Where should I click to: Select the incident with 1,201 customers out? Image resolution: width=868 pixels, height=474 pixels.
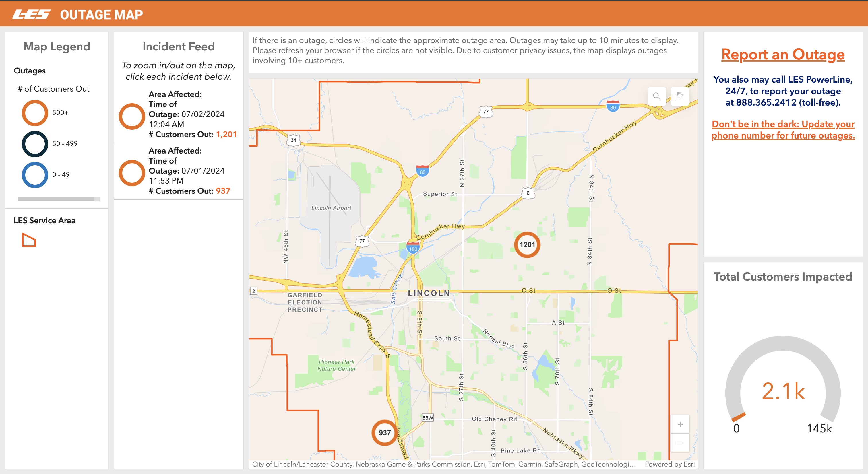point(179,114)
